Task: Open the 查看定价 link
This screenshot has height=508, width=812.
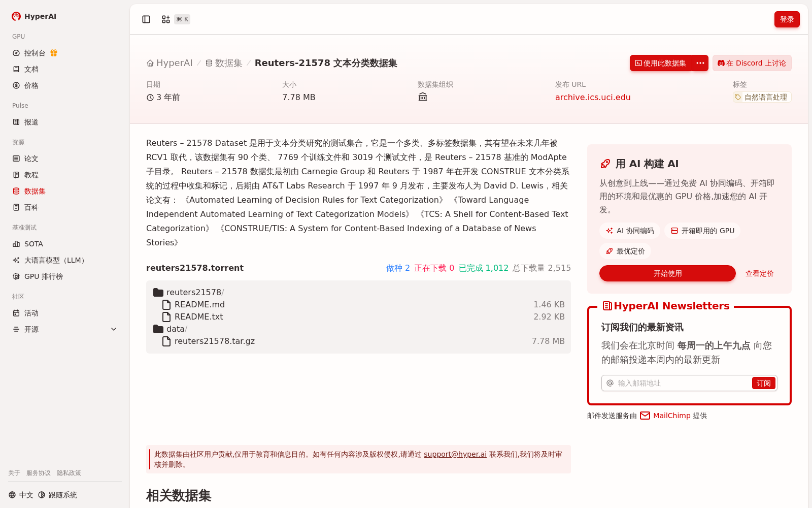Action: (759, 273)
